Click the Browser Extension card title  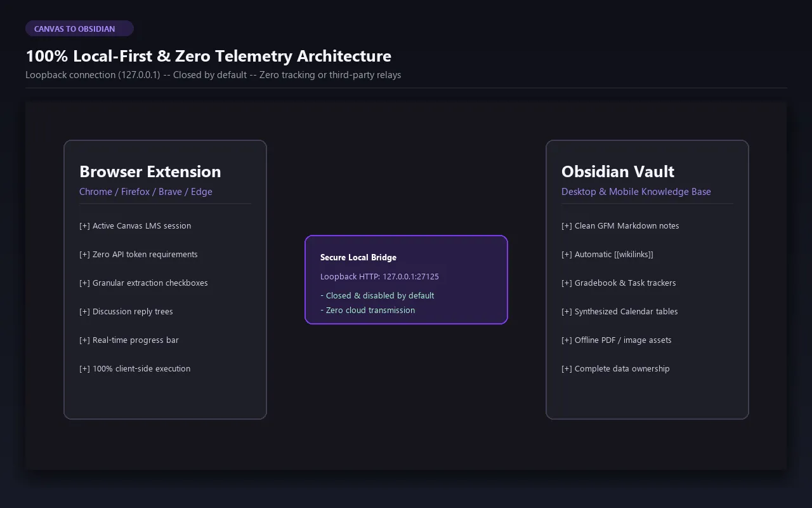[150, 171]
